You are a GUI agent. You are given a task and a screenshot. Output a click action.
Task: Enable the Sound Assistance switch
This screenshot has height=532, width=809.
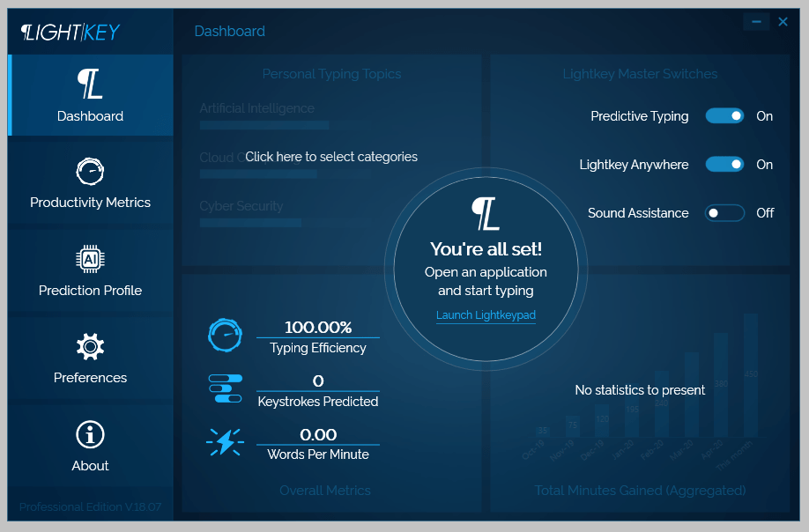[x=724, y=213]
